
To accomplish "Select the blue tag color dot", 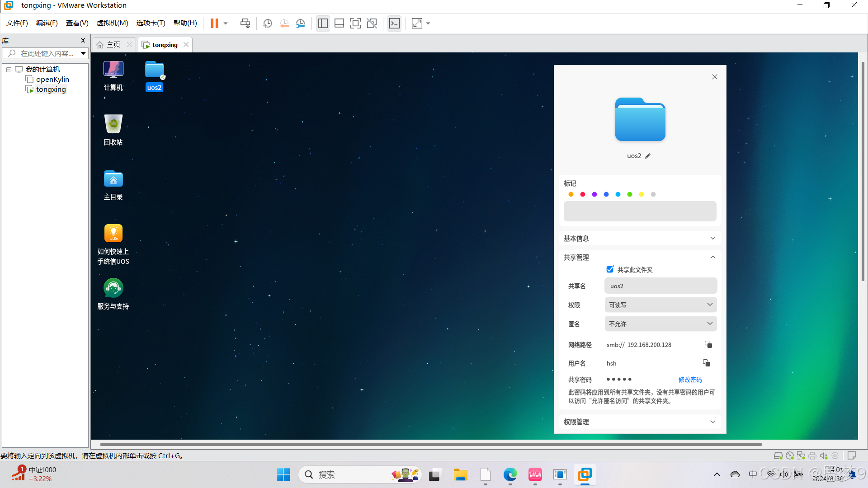I will pos(606,194).
